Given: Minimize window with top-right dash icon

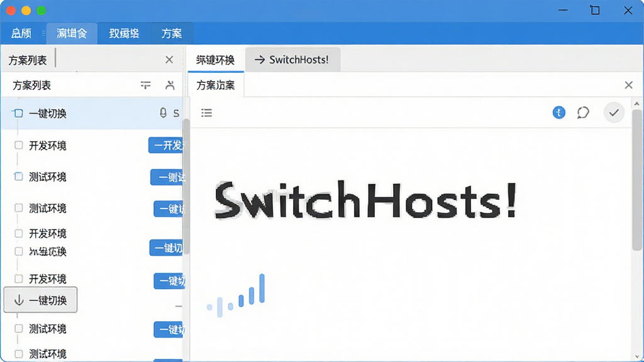Looking at the screenshot, I should pos(563,10).
